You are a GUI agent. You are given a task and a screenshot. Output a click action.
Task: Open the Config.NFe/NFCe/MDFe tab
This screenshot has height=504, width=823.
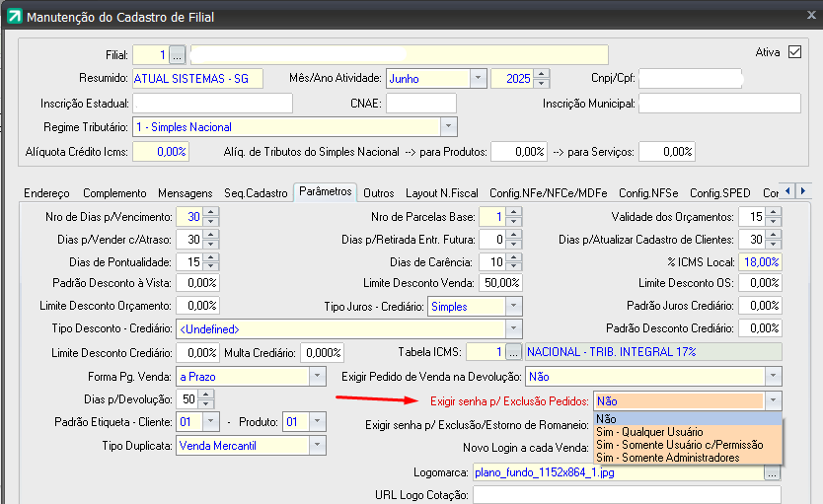pos(548,193)
